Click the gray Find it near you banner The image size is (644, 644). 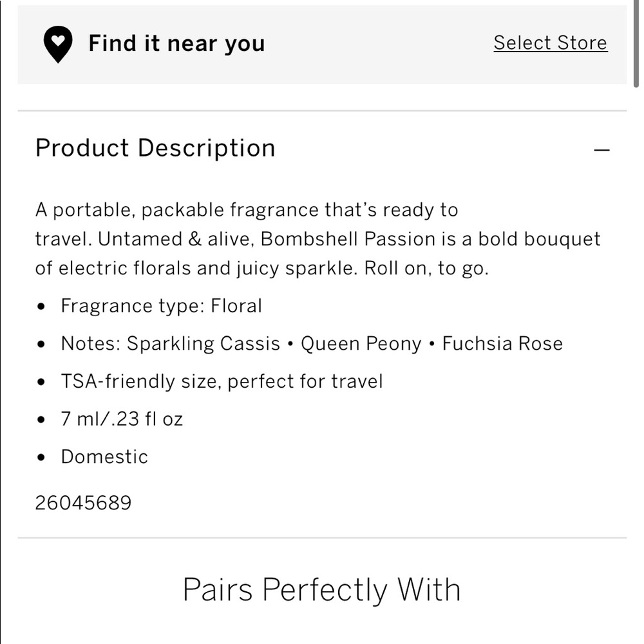(x=322, y=44)
